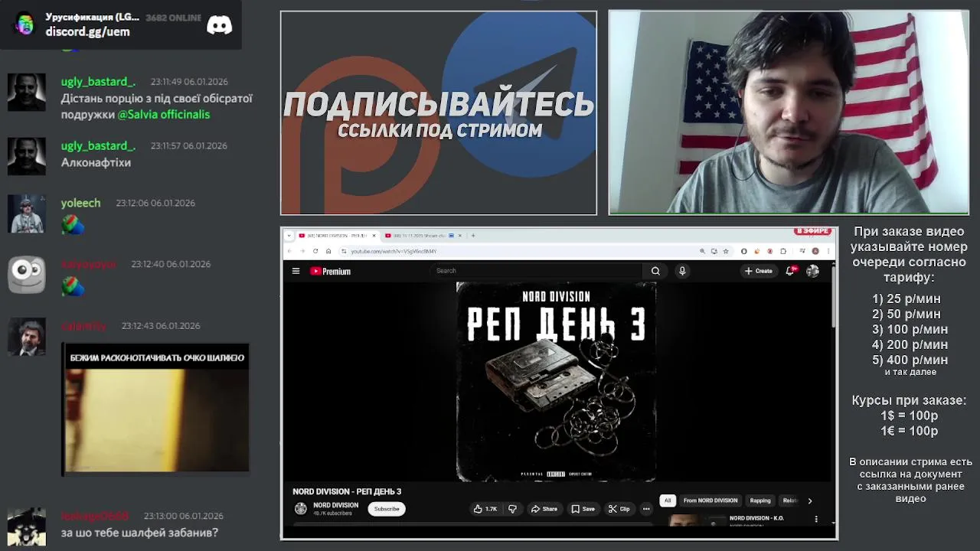Click NORD DIVISION - K.O. suggested video thumbnail

[x=697, y=520]
